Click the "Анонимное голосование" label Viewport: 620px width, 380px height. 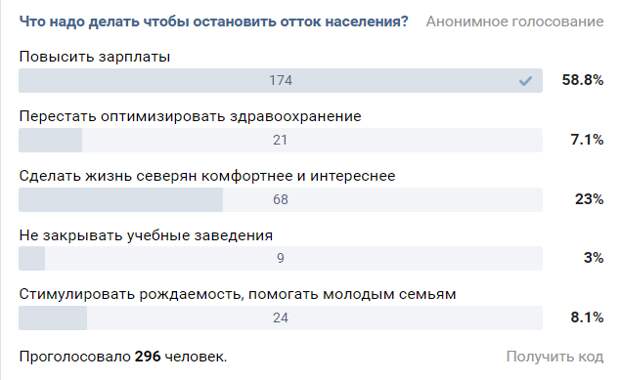coord(515,21)
